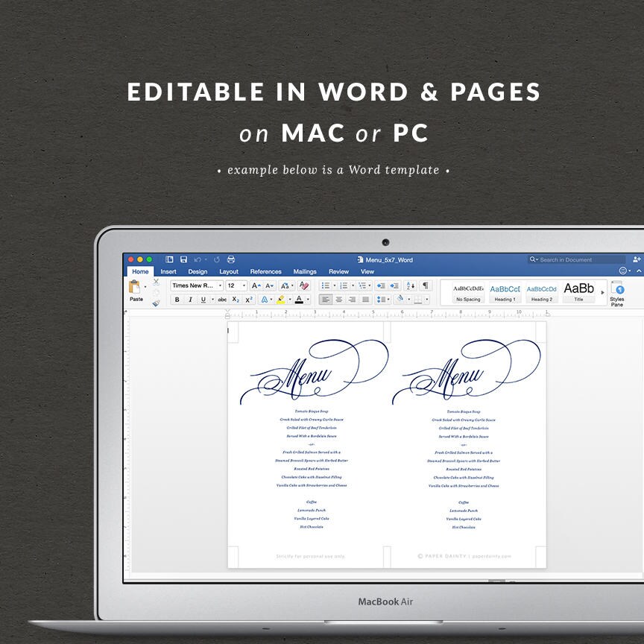Image resolution: width=644 pixels, height=644 pixels.
Task: Switch to the Review tab
Action: 338,271
